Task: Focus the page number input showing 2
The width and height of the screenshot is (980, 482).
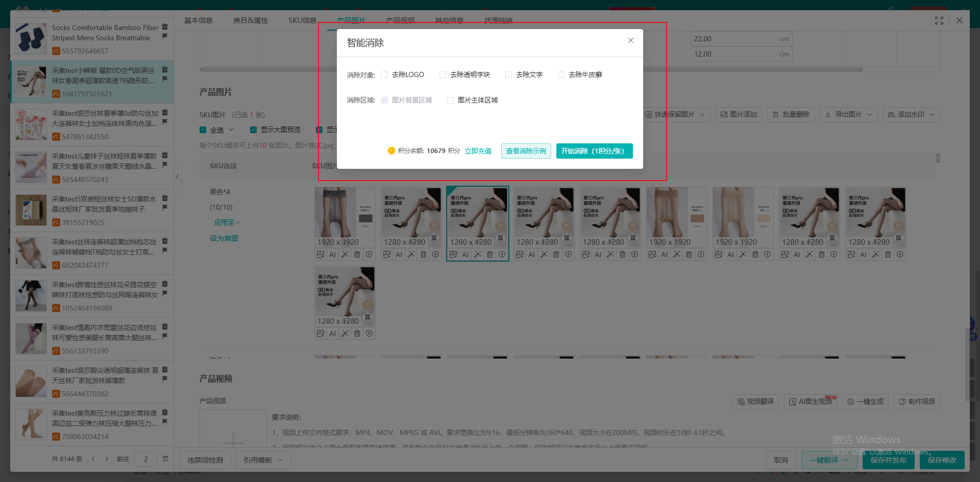Action: tap(145, 459)
